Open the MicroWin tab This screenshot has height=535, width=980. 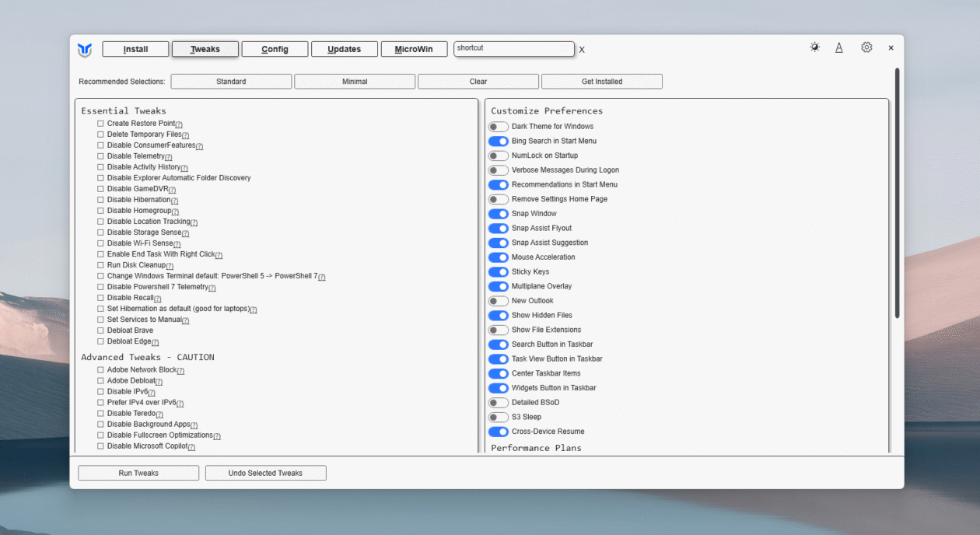(x=414, y=49)
